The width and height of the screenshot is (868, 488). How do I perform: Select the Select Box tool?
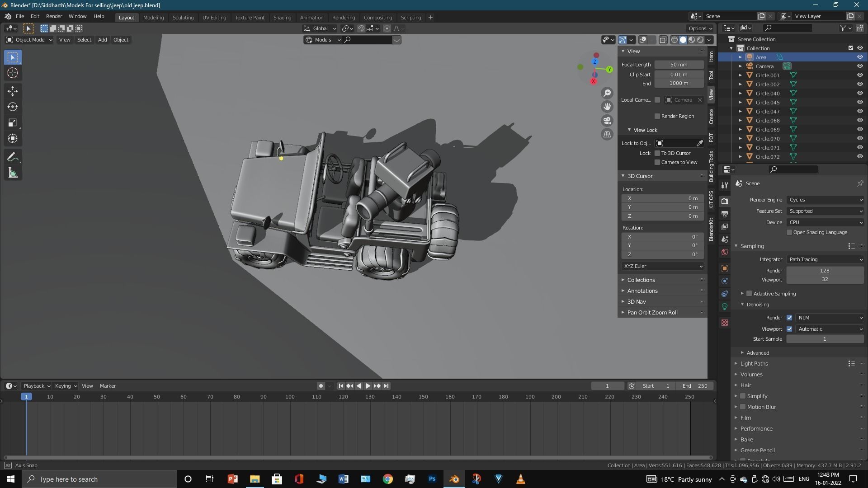[x=13, y=57]
